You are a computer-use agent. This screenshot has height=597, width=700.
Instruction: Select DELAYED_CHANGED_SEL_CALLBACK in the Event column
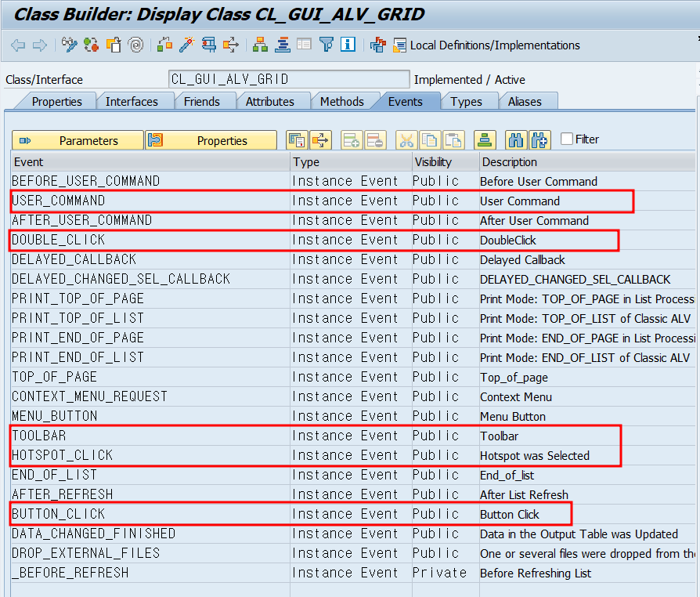(150, 279)
